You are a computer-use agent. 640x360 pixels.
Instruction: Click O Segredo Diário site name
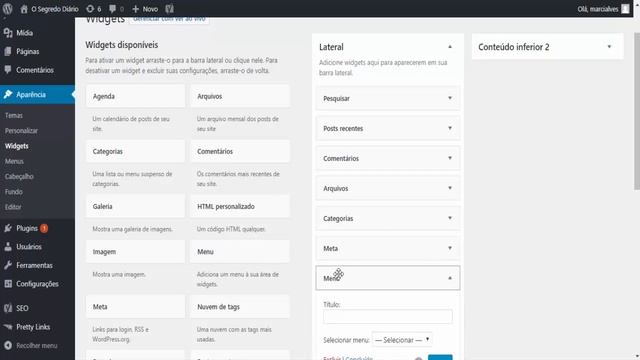tap(55, 9)
